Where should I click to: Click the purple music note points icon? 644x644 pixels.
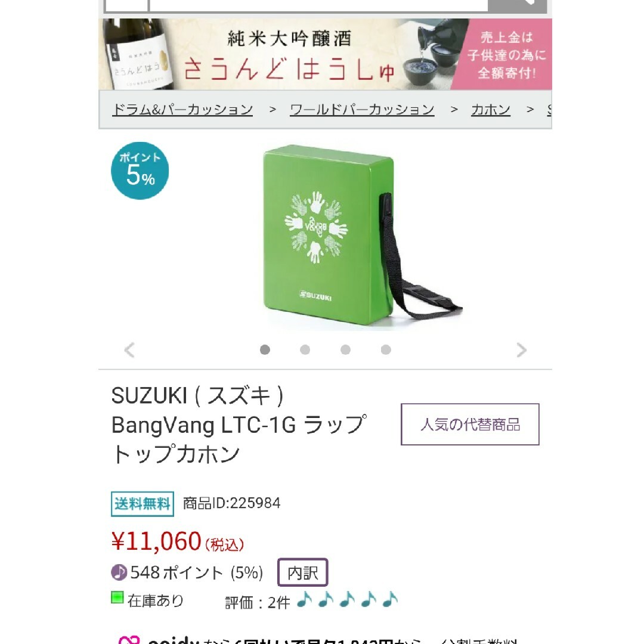[x=119, y=572]
